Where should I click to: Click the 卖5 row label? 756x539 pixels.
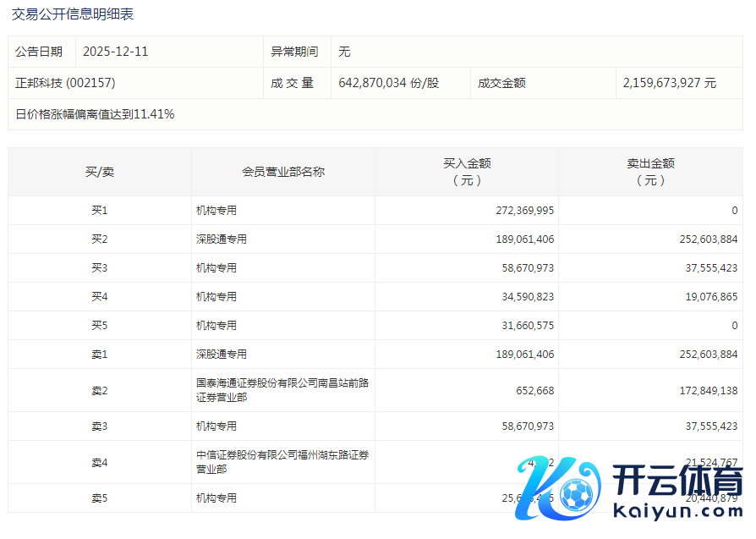click(99, 498)
